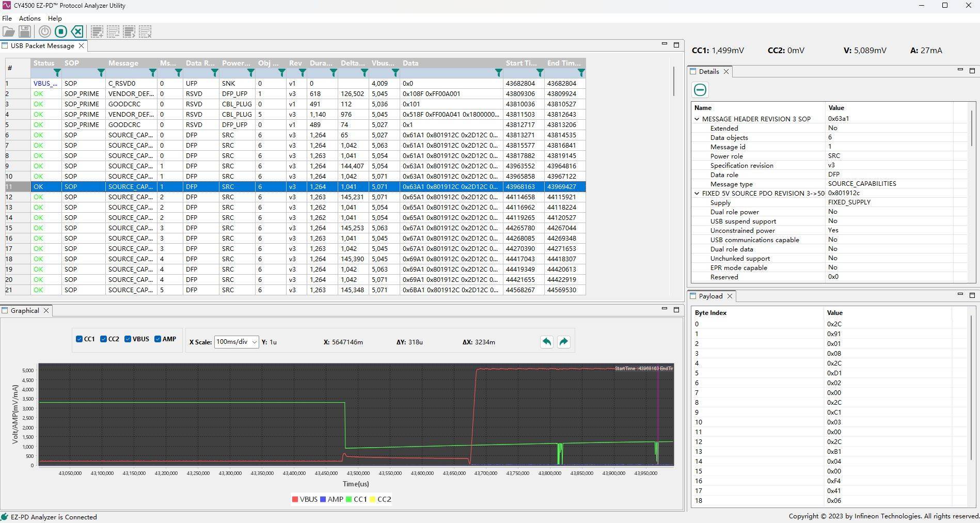
Task: Select the Payload panel tab
Action: coord(710,296)
